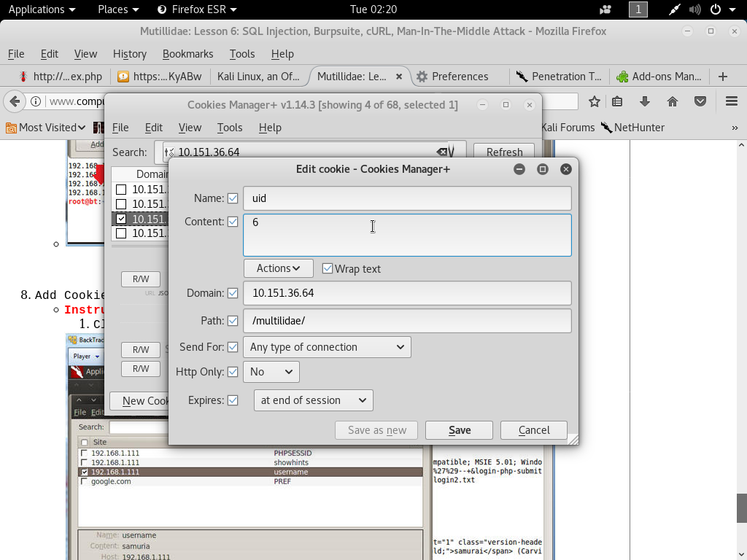View site information icon in address bar
Image resolution: width=747 pixels, height=560 pixels.
point(35,101)
